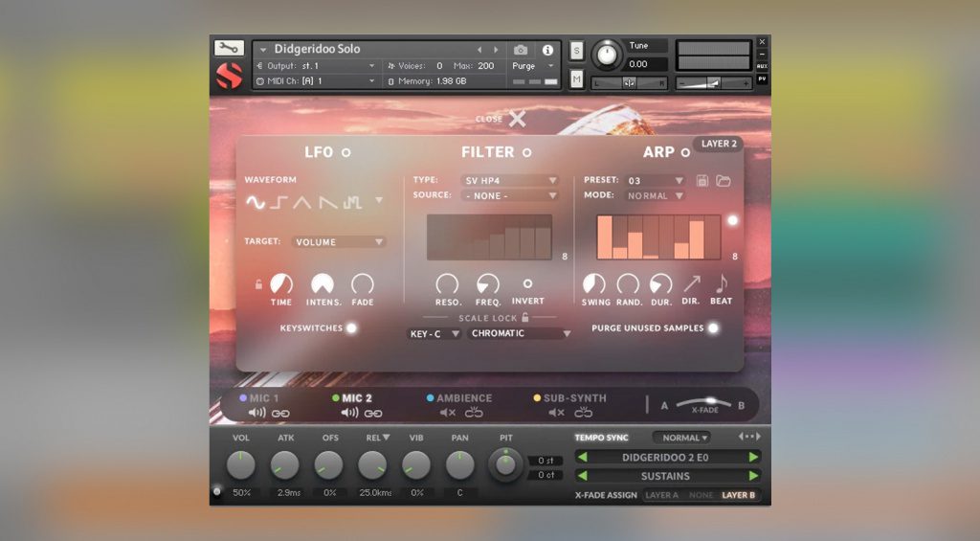Click the VOL knob
980x541 pixels.
pos(240,466)
